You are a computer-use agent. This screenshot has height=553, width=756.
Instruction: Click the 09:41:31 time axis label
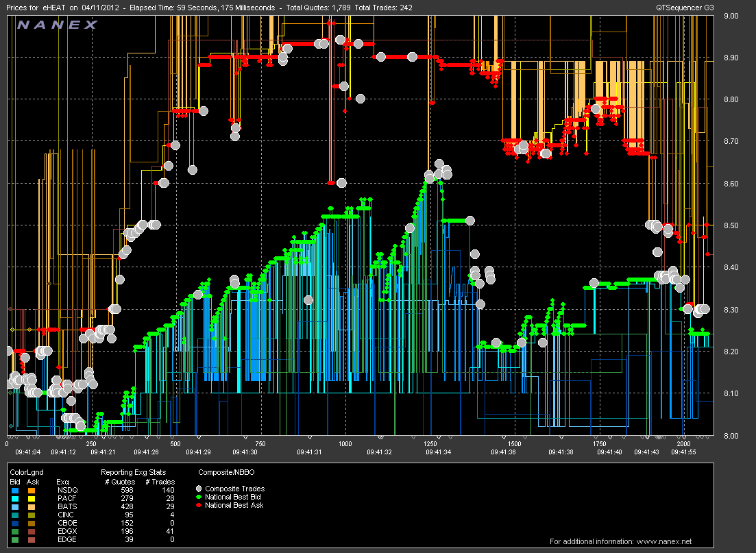pos(310,452)
